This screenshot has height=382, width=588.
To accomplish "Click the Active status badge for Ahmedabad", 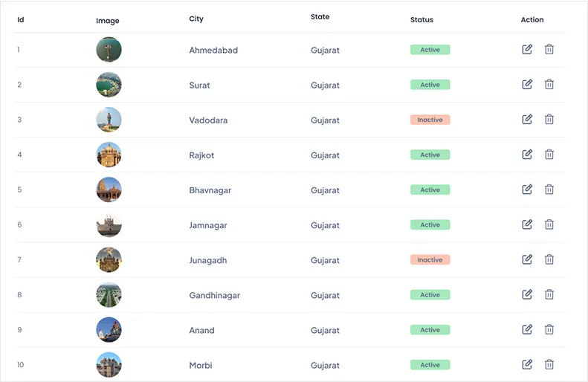I will (x=430, y=50).
